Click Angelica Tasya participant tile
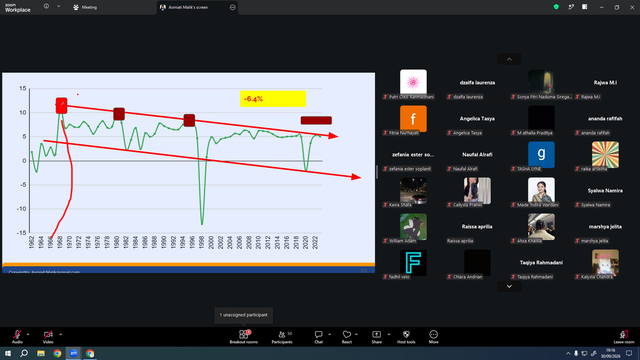 click(x=477, y=120)
